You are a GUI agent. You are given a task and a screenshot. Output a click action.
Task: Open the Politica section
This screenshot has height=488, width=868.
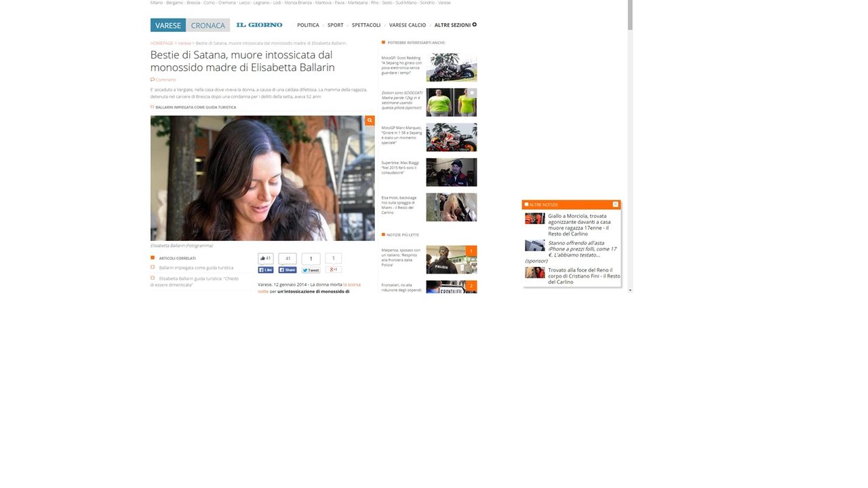308,25
